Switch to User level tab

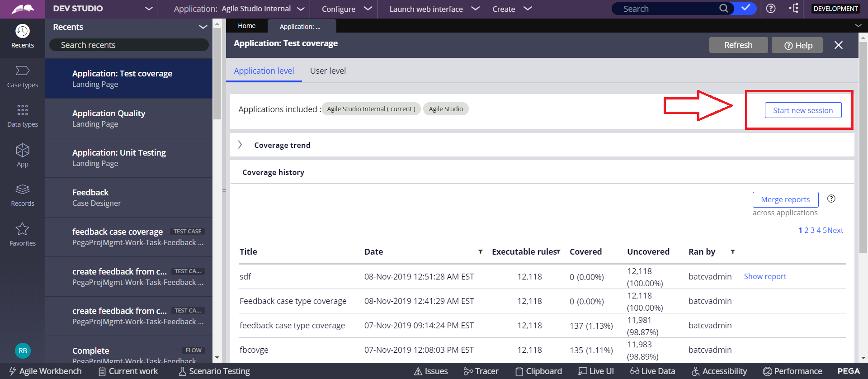click(328, 71)
